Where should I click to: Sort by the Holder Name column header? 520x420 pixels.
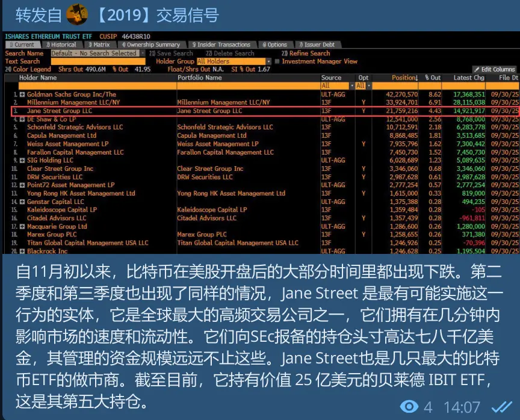(38, 78)
